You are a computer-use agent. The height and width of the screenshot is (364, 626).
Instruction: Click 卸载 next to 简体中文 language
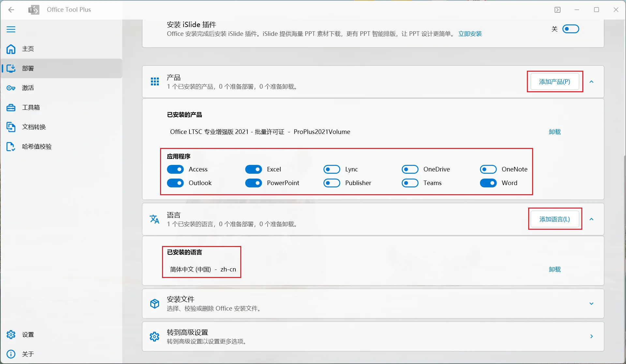pyautogui.click(x=555, y=269)
